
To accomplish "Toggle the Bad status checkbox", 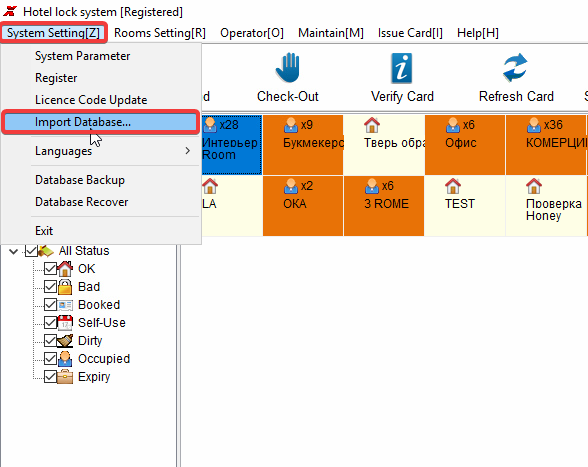I will 50,287.
